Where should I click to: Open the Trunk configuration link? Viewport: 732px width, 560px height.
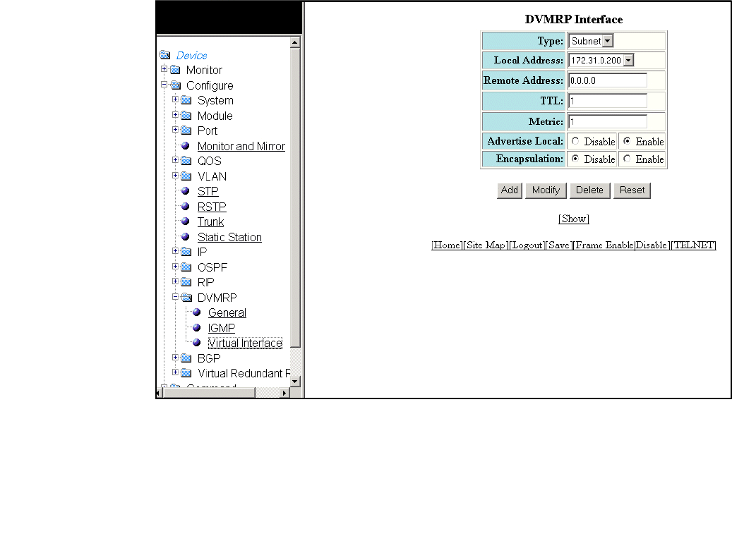[210, 221]
